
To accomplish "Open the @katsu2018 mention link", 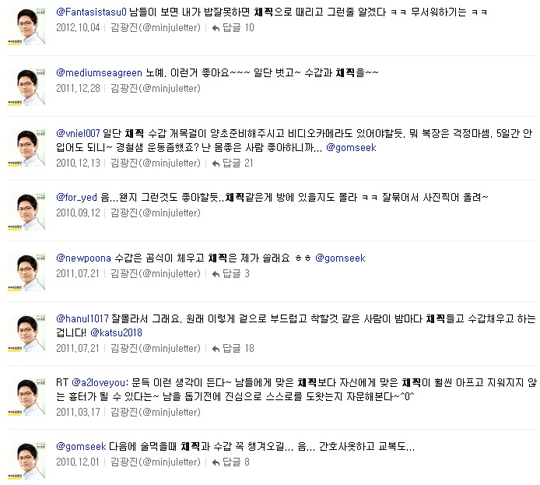I will coord(116,333).
